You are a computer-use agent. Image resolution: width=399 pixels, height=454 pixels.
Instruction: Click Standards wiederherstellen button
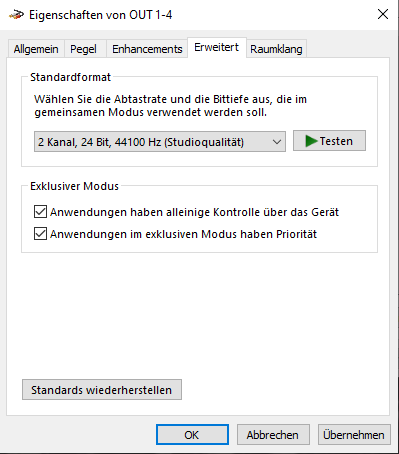[102, 390]
